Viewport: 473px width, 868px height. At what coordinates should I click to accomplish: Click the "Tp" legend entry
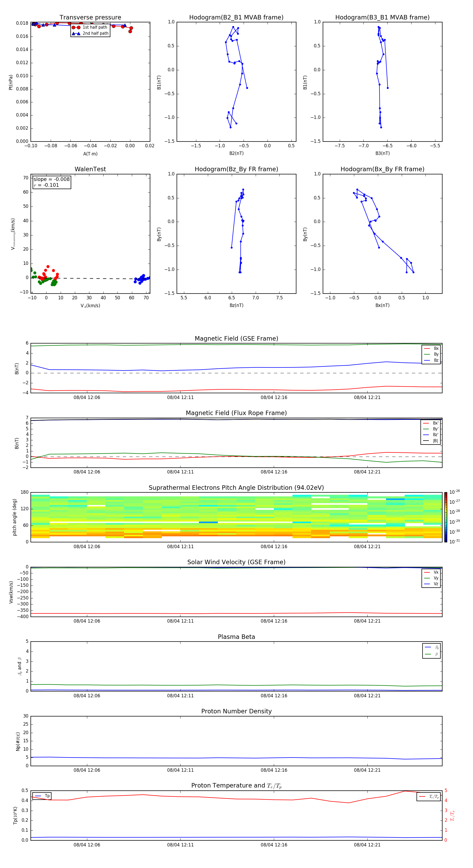pyautogui.click(x=42, y=796)
